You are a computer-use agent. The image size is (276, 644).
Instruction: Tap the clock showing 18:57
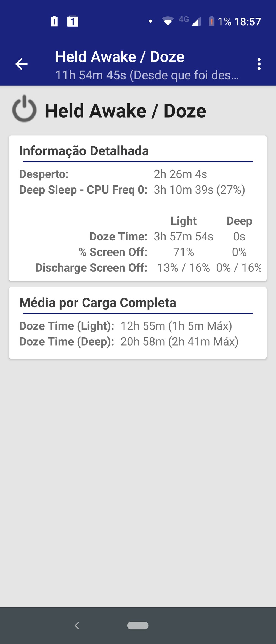coord(248,22)
